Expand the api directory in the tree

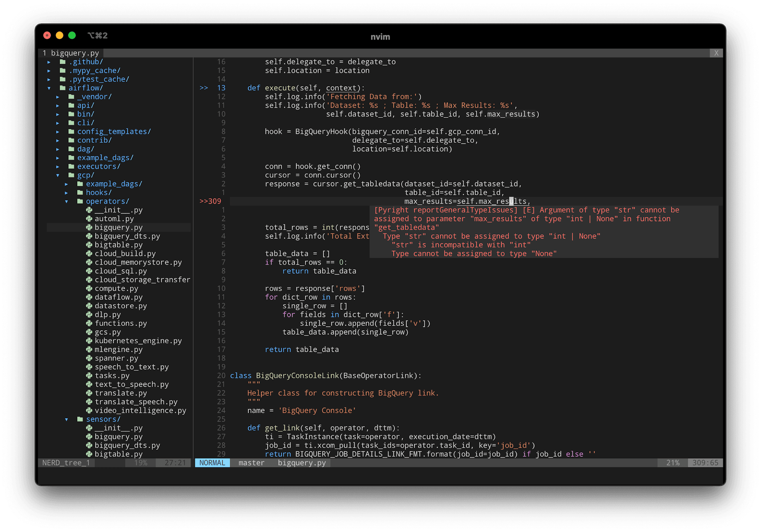coord(58,105)
